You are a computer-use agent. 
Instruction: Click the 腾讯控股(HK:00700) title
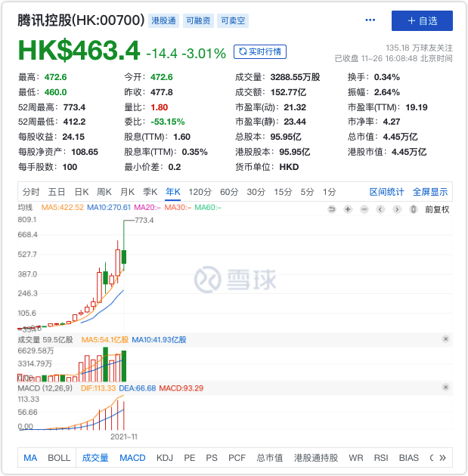[x=81, y=20]
